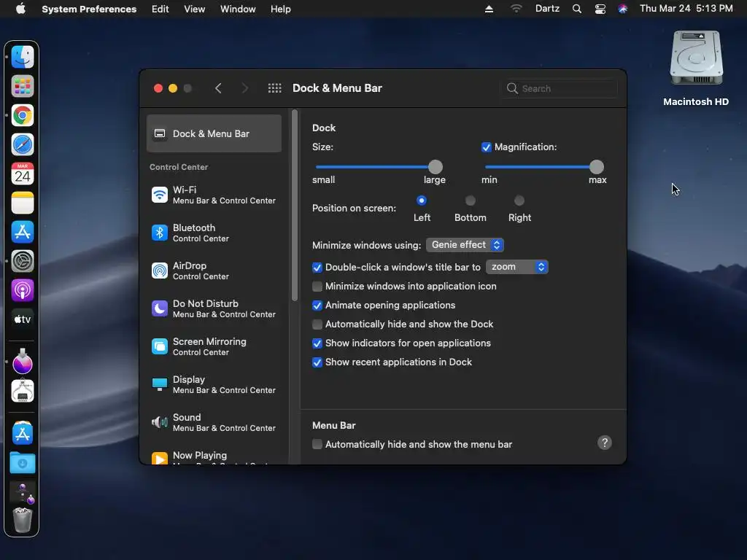Click the Magnification slider knob
Screen dimensions: 747x560
click(597, 167)
